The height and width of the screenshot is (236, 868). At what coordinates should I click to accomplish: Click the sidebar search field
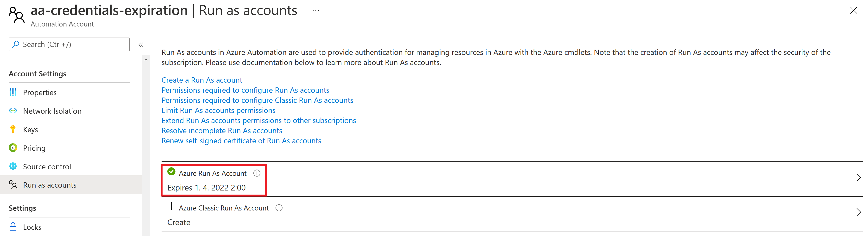click(69, 45)
